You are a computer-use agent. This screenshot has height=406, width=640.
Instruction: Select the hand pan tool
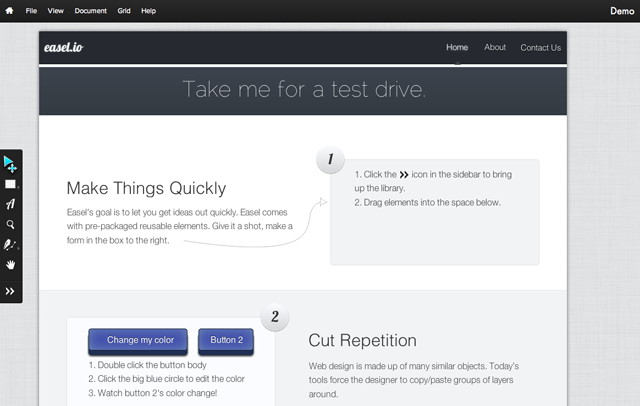10,265
